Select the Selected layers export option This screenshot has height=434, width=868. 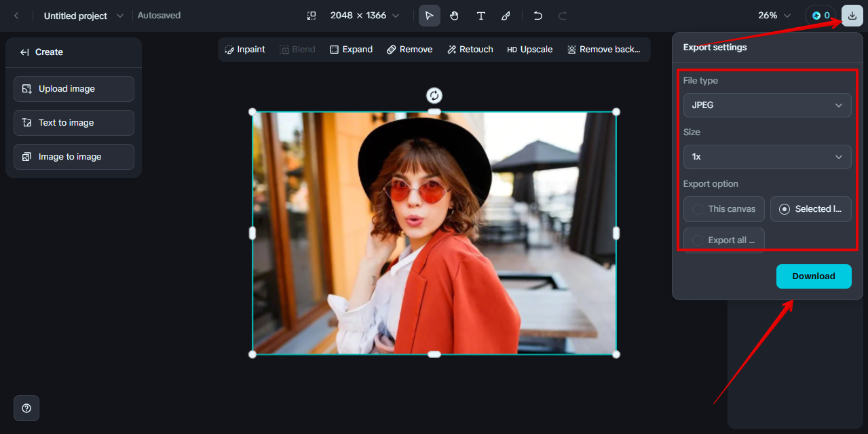click(811, 209)
